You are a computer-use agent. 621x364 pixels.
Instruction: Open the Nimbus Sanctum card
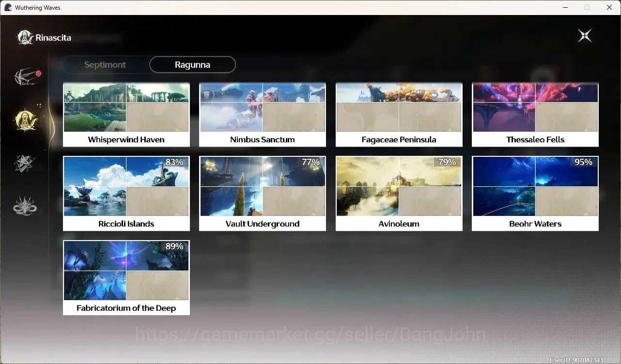tap(263, 115)
